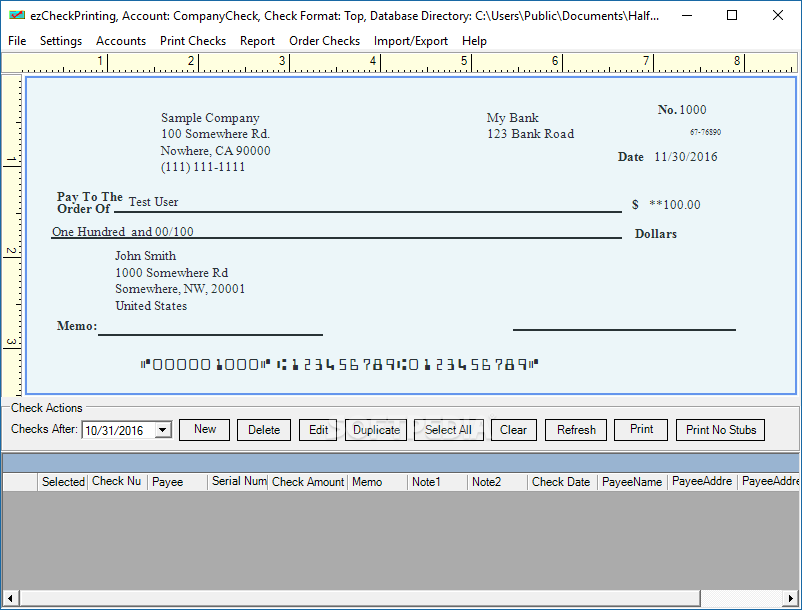Viewport: 802px width, 610px height.
Task: Click the Print No Stubs button
Action: click(x=720, y=430)
